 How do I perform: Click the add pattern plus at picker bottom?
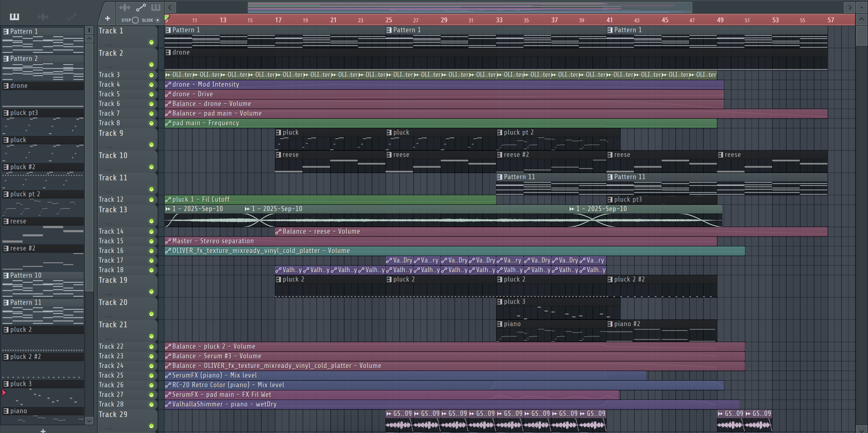click(43, 430)
